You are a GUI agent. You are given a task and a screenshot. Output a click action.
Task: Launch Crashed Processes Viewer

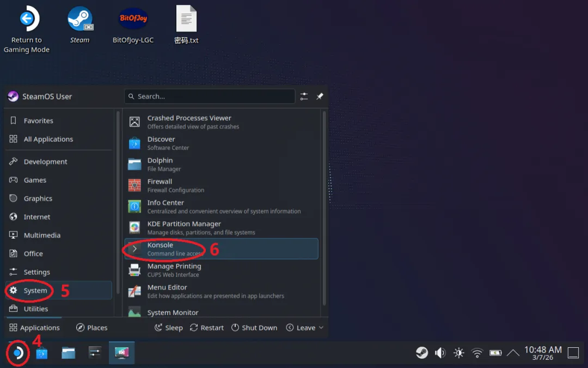tap(221, 122)
